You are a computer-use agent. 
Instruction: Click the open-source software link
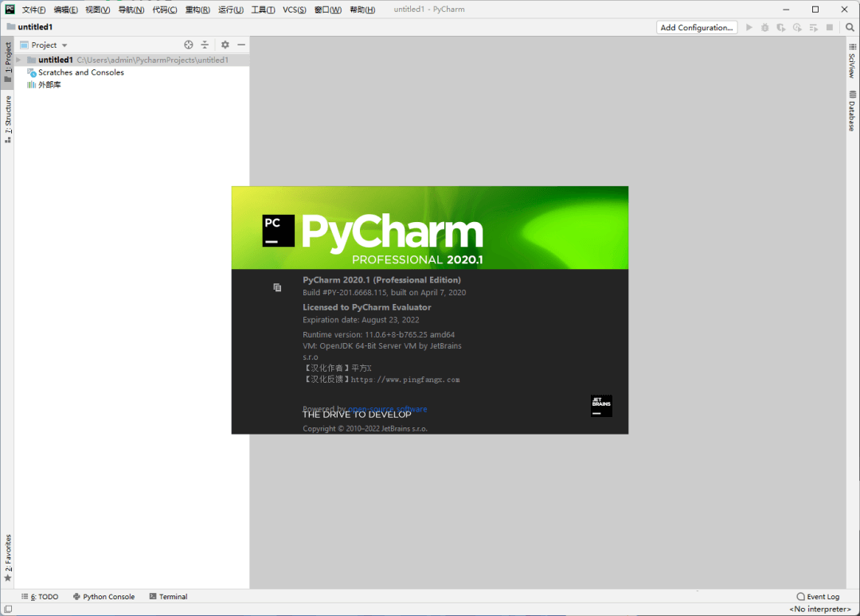[x=388, y=408]
